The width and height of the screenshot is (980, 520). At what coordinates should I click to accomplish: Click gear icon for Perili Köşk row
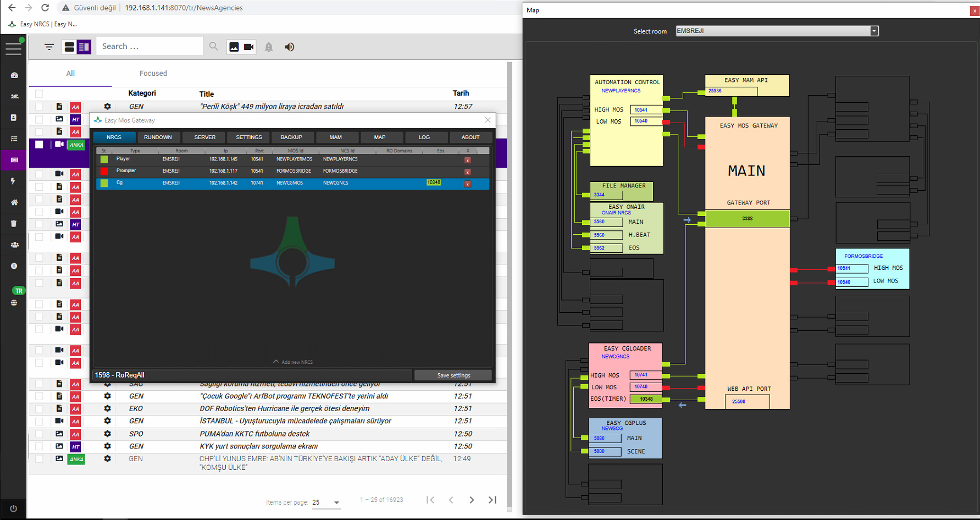(x=107, y=107)
